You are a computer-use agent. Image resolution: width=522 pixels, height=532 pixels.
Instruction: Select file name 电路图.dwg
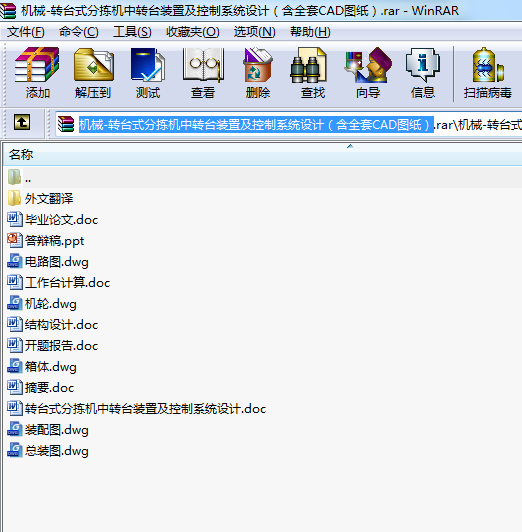57,262
